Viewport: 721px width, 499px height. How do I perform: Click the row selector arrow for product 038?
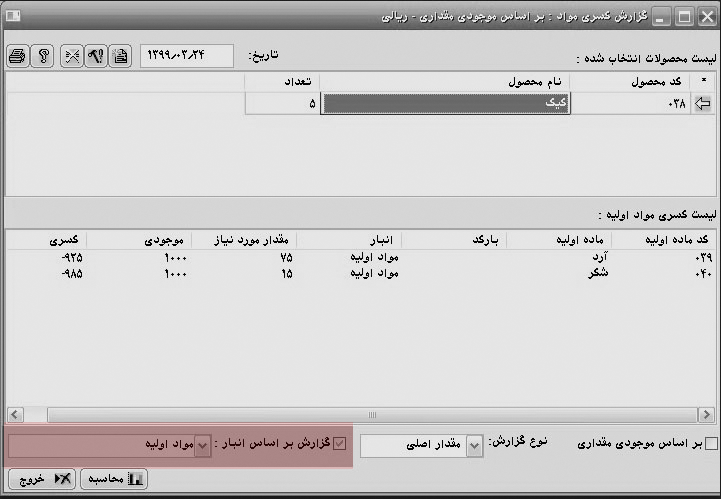pos(702,103)
